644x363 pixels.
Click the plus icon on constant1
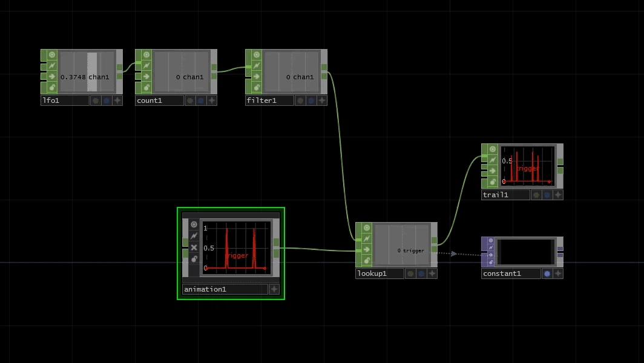558,273
